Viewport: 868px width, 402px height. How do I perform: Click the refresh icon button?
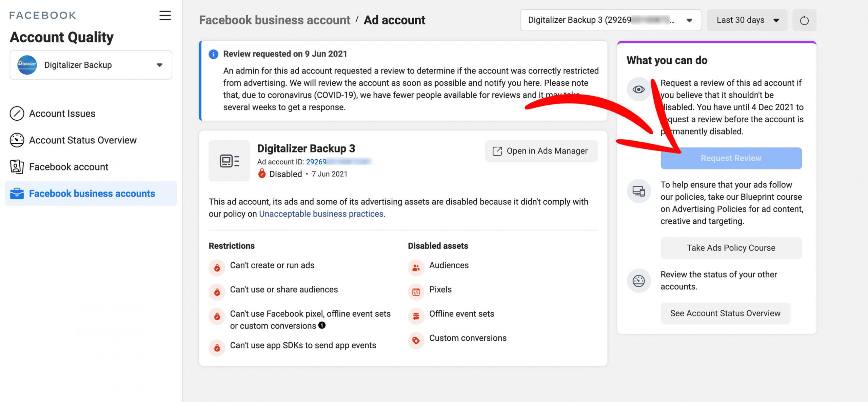click(804, 20)
